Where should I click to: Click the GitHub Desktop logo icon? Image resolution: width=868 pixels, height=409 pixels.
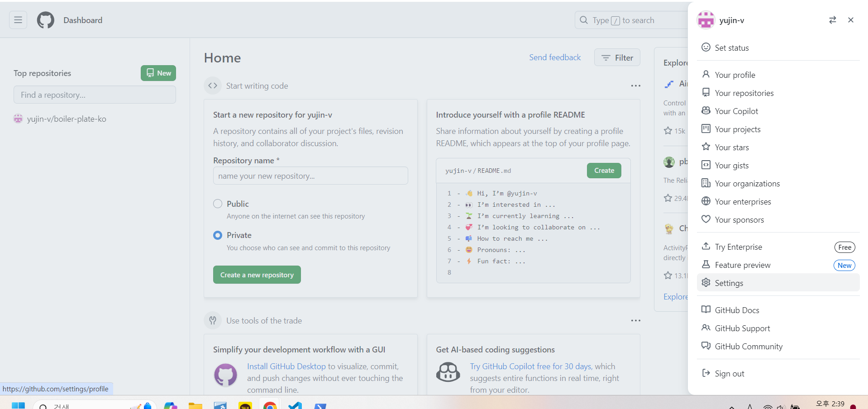pyautogui.click(x=225, y=375)
